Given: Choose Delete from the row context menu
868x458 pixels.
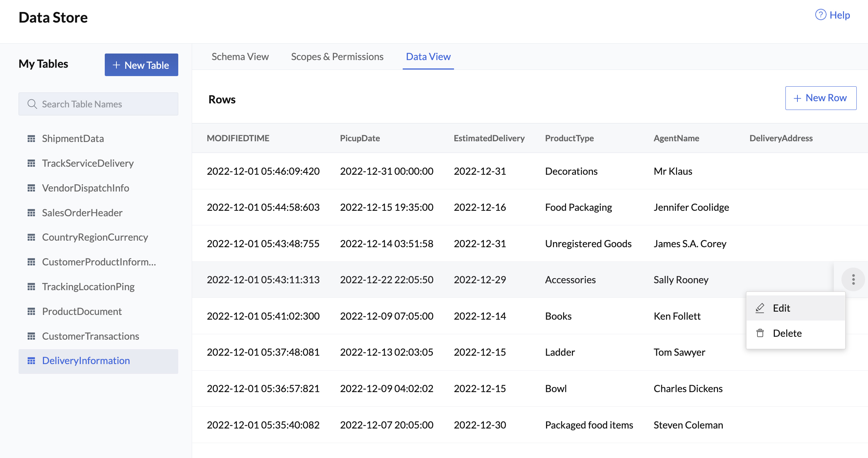Looking at the screenshot, I should [787, 333].
